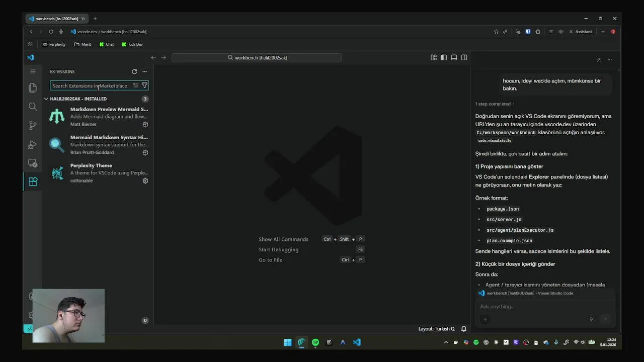This screenshot has width=644, height=362.
Task: Open VS Code notifications bell
Action: click(464, 329)
